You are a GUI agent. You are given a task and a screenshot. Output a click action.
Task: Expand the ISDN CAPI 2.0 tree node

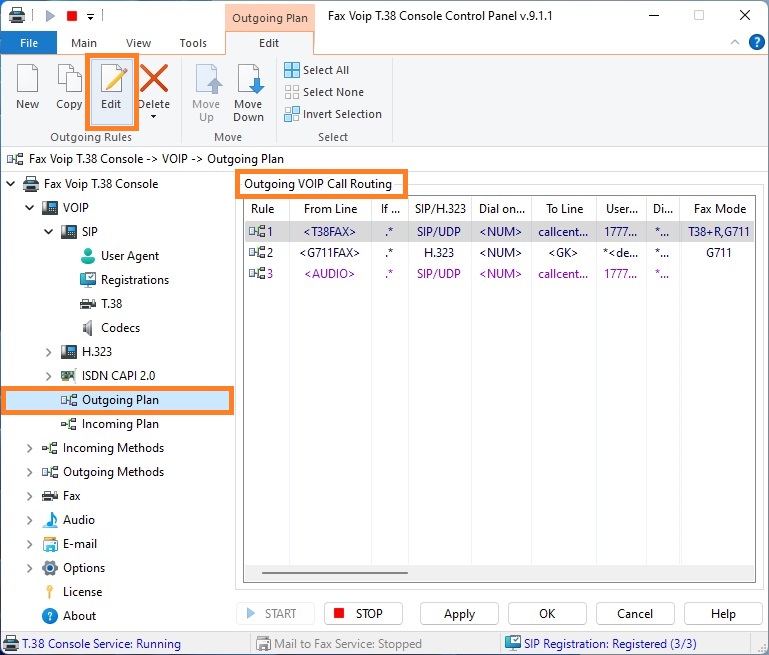48,376
